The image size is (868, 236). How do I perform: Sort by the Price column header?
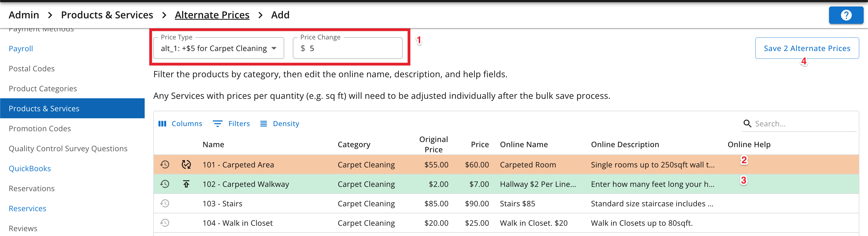480,144
